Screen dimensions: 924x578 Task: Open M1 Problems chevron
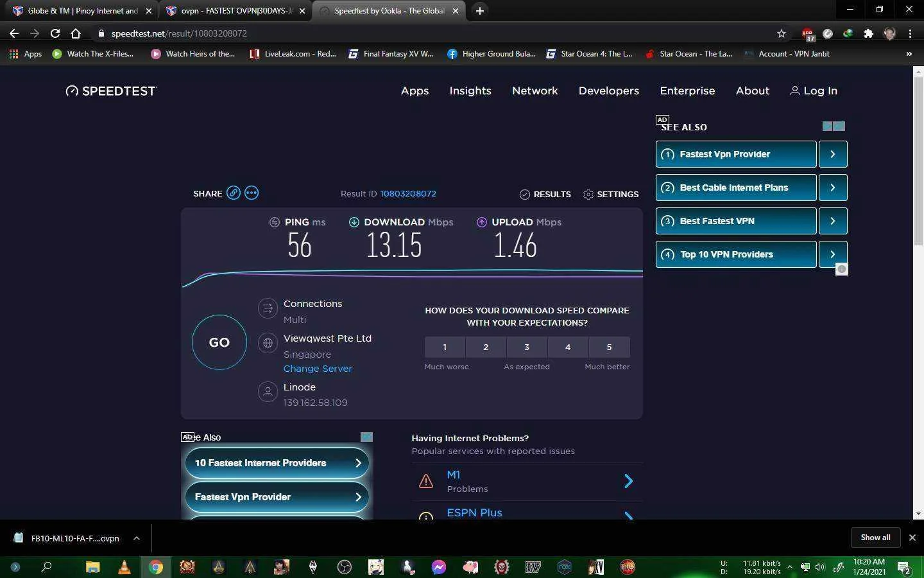pos(629,481)
